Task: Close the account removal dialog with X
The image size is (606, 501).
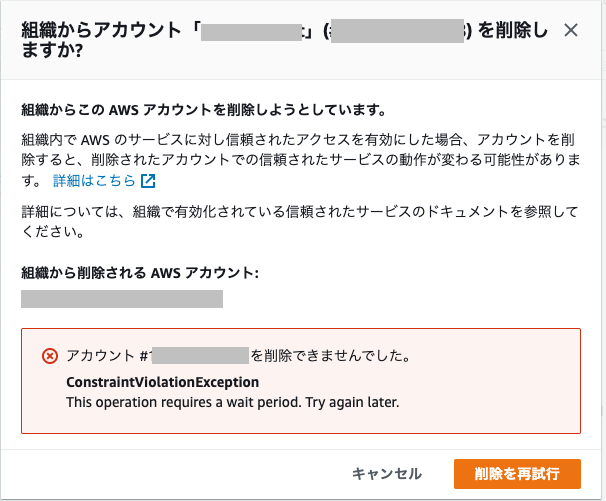Action: pos(571,30)
